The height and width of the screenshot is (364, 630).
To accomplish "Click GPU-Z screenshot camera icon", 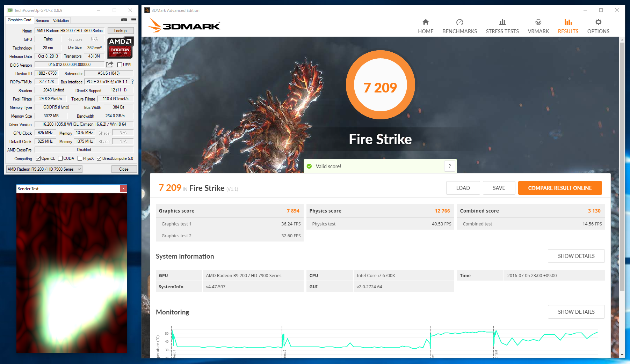I will tap(124, 20).
